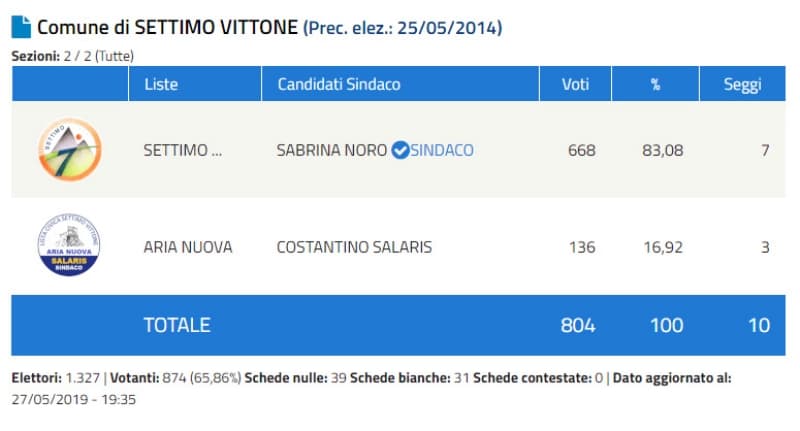Click the Comune di SETTIMO VITTONE title
Screen dimensions: 800x431
(x=168, y=28)
